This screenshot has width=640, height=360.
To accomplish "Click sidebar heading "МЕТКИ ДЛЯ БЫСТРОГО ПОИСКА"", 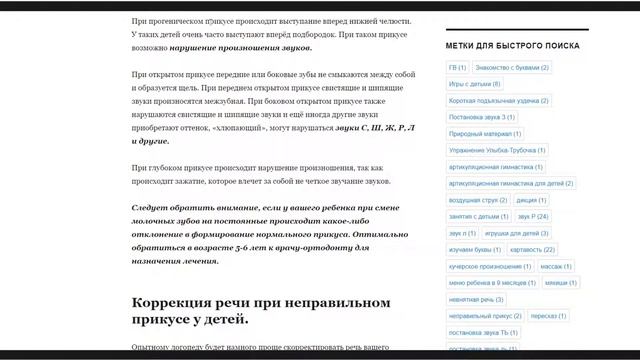I will 512,46.
